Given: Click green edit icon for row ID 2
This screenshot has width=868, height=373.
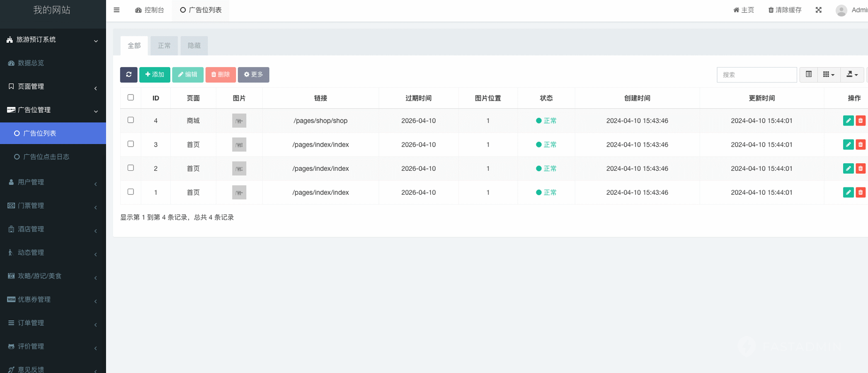Looking at the screenshot, I should [848, 169].
